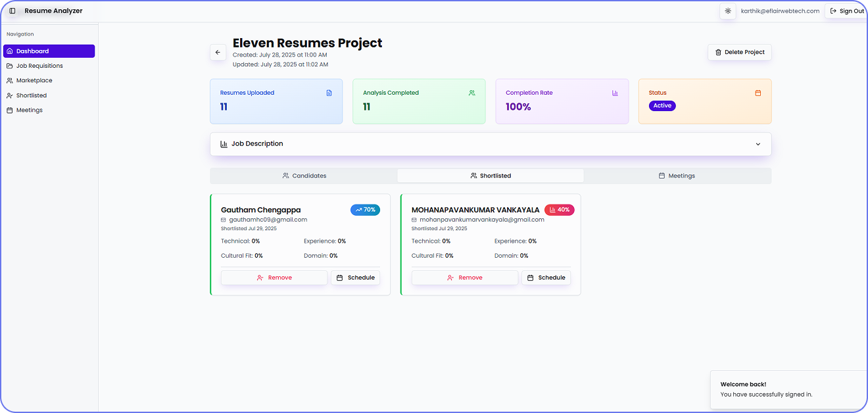Click the karthik@eflairwebtech.com account email

point(780,11)
